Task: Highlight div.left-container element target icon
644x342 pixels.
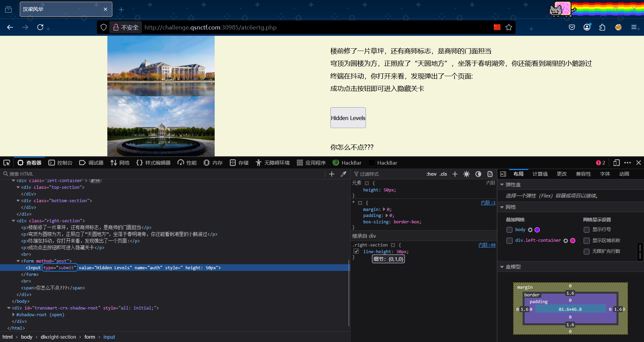Action: point(566,241)
